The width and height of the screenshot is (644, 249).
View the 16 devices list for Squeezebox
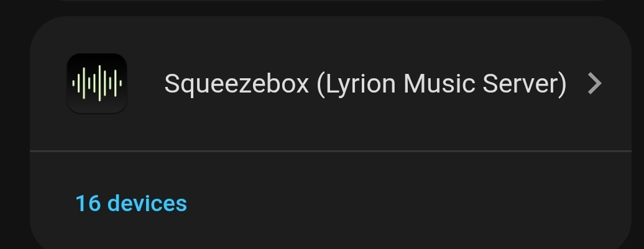tap(131, 203)
